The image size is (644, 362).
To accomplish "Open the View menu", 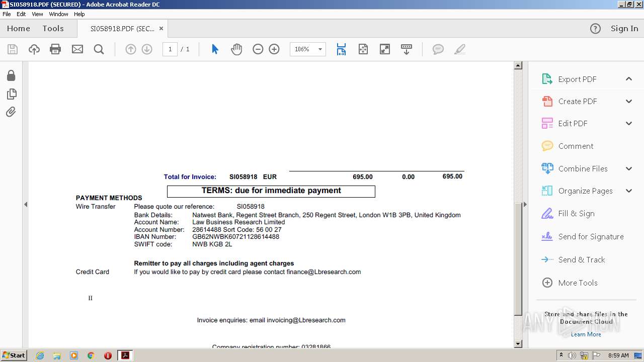I will click(37, 14).
